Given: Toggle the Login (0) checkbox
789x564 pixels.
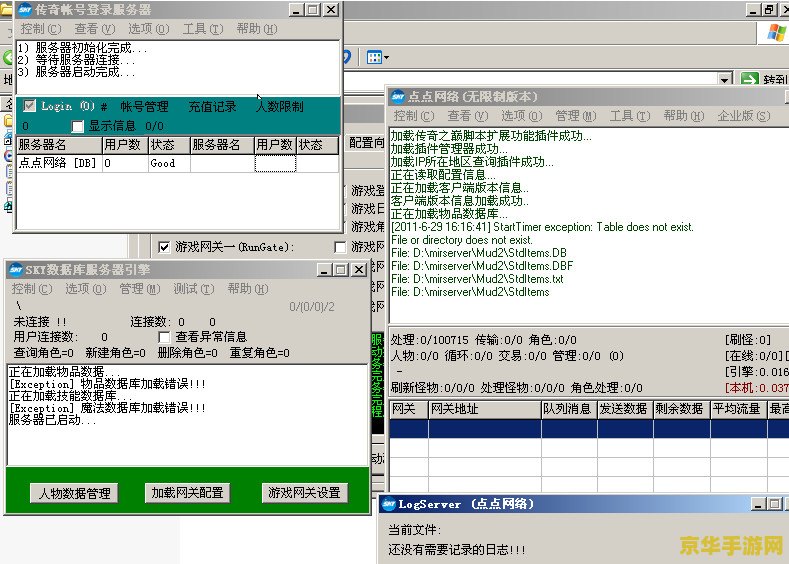Looking at the screenshot, I should (x=30, y=106).
